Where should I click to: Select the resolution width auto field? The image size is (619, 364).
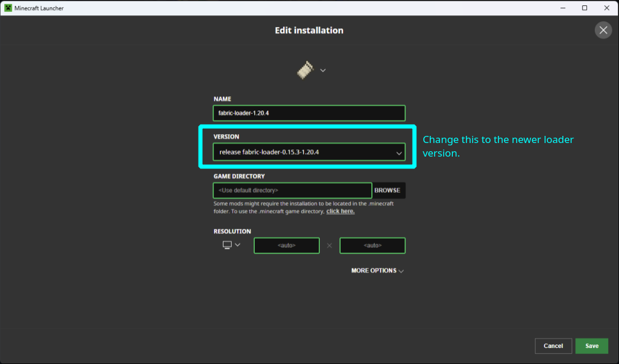coord(286,245)
